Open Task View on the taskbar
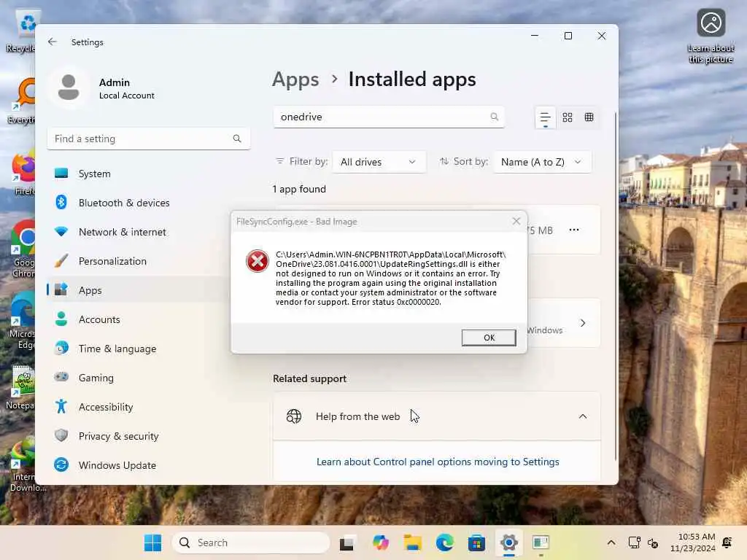The image size is (747, 560). 347,542
